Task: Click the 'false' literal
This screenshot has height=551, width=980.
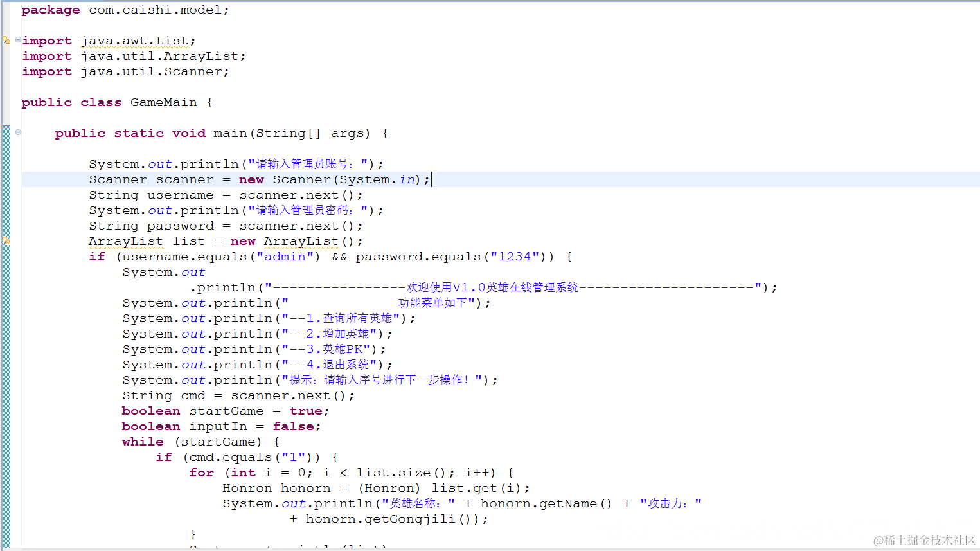Action: [x=294, y=427]
